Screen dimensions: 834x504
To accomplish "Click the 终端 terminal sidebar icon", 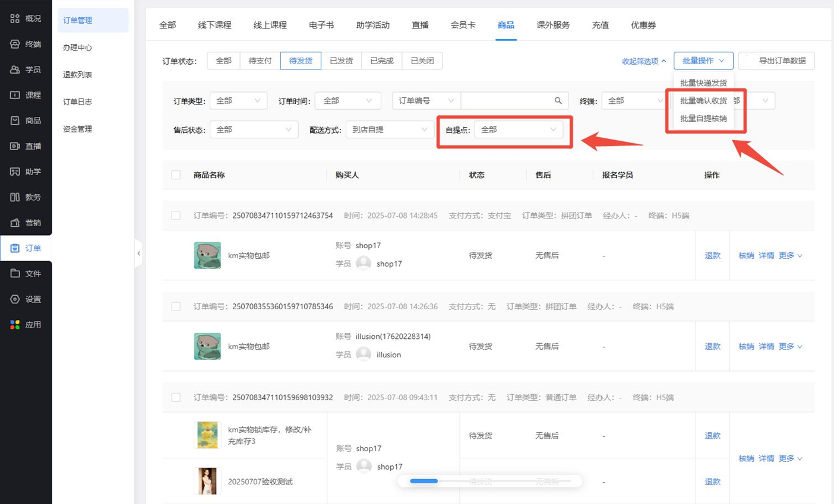I will click(x=15, y=44).
